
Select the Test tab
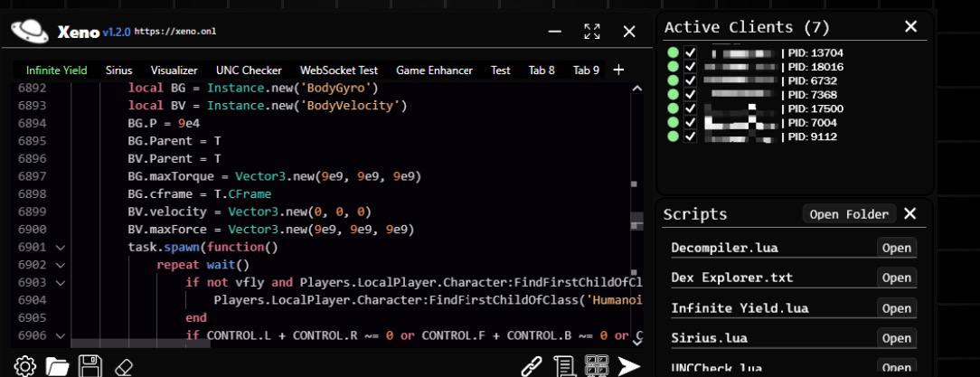(x=501, y=71)
